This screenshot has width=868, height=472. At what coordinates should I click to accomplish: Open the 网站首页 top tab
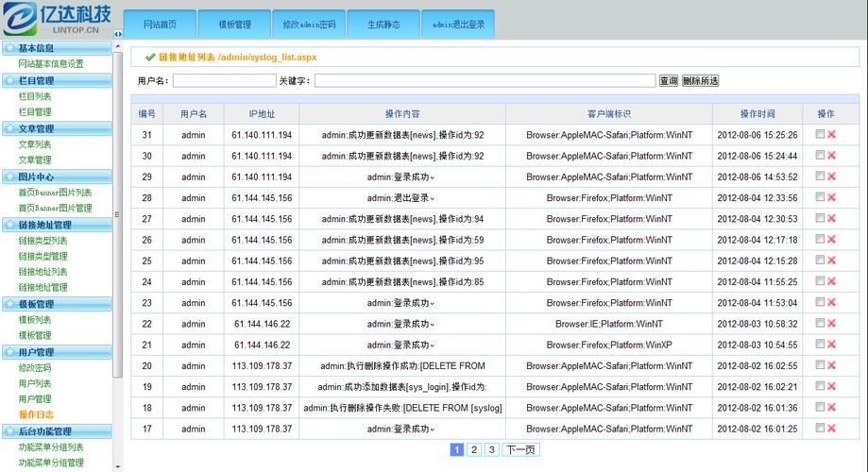(160, 25)
